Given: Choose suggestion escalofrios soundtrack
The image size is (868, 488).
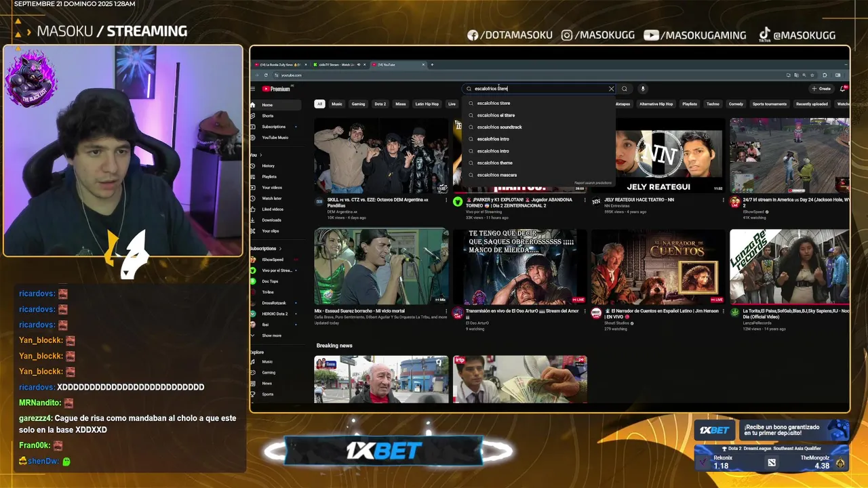Looking at the screenshot, I should 539,127.
